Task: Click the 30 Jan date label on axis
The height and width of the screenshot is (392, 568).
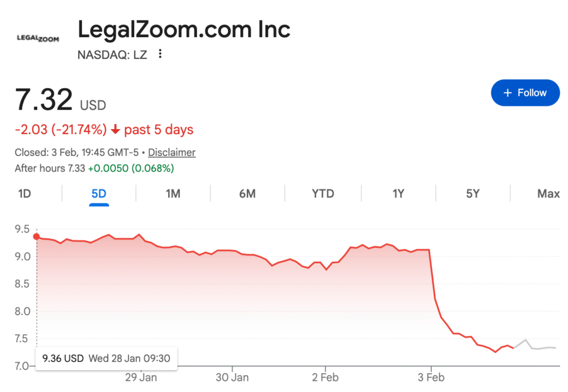Action: click(x=232, y=378)
